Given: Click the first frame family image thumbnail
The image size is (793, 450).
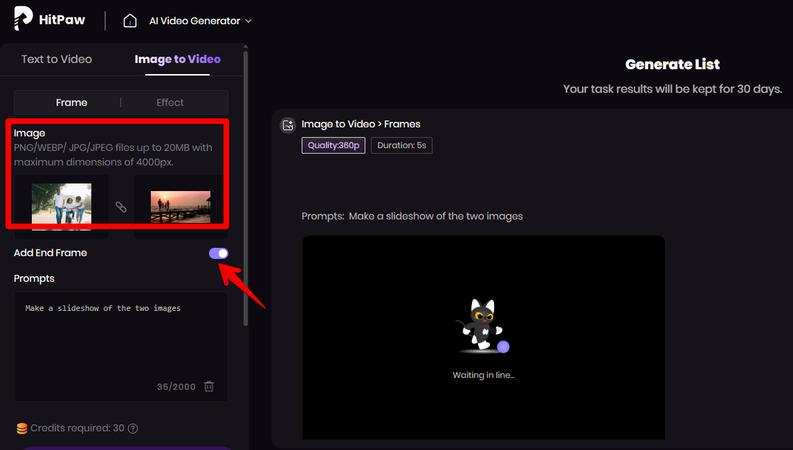Looking at the screenshot, I should pos(62,205).
